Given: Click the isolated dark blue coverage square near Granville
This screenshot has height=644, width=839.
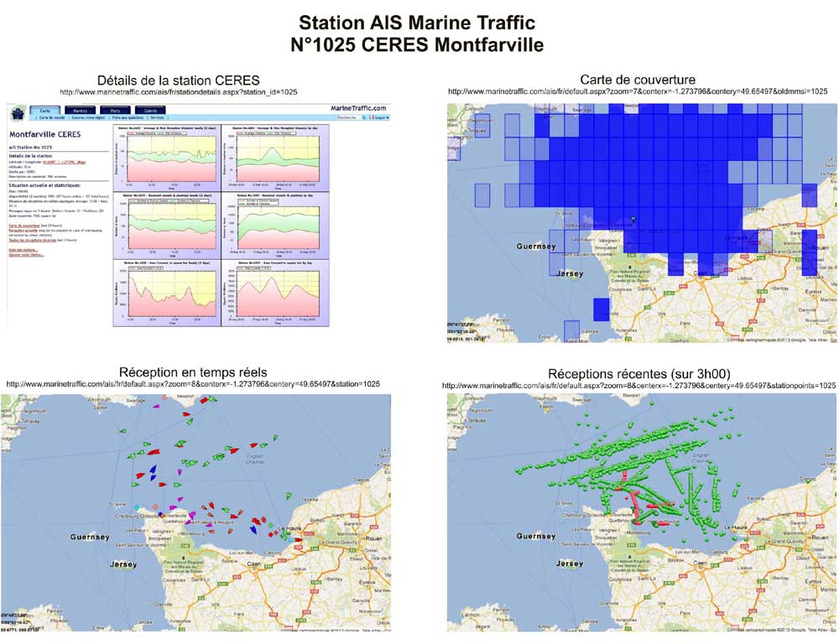Looking at the screenshot, I should 602,309.
